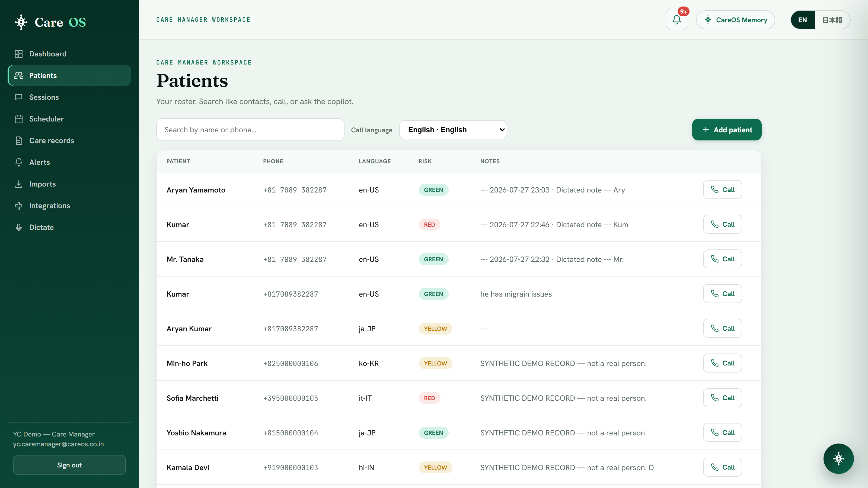Click patient name Sofia Marchetti
The width and height of the screenshot is (868, 488).
[x=192, y=398]
